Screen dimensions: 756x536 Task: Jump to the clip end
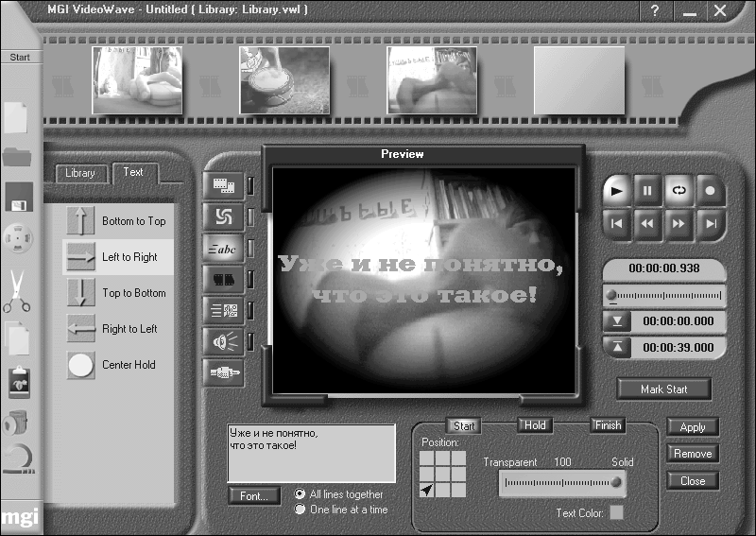point(710,224)
